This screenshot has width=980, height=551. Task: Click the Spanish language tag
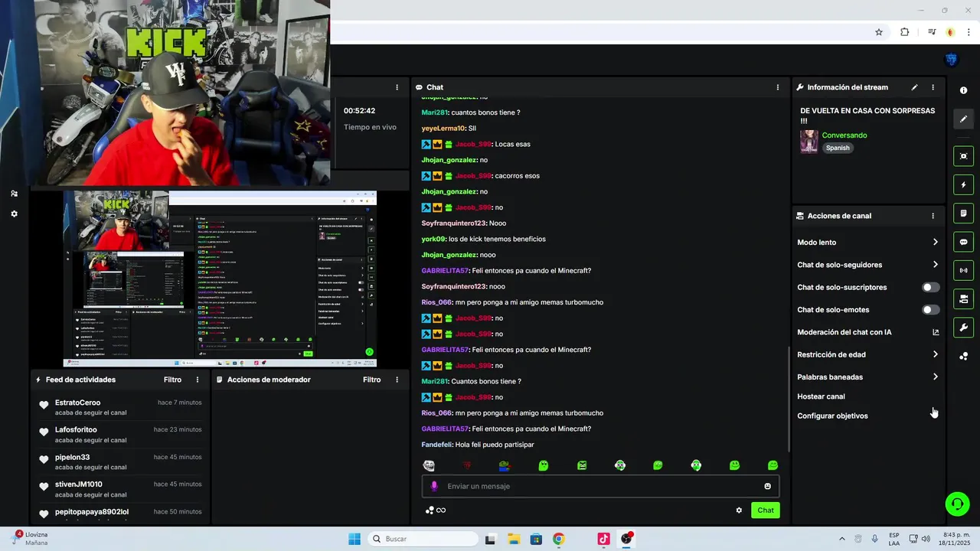(x=838, y=148)
